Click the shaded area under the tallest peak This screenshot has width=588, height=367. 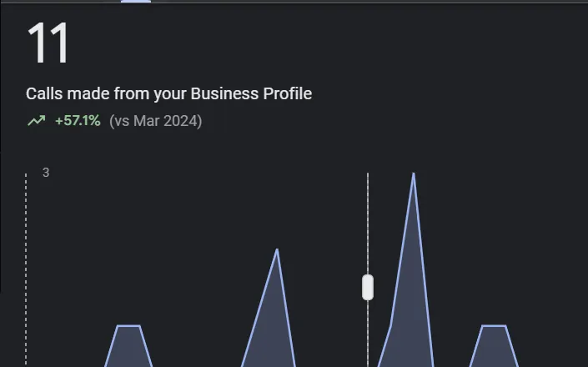click(410, 319)
